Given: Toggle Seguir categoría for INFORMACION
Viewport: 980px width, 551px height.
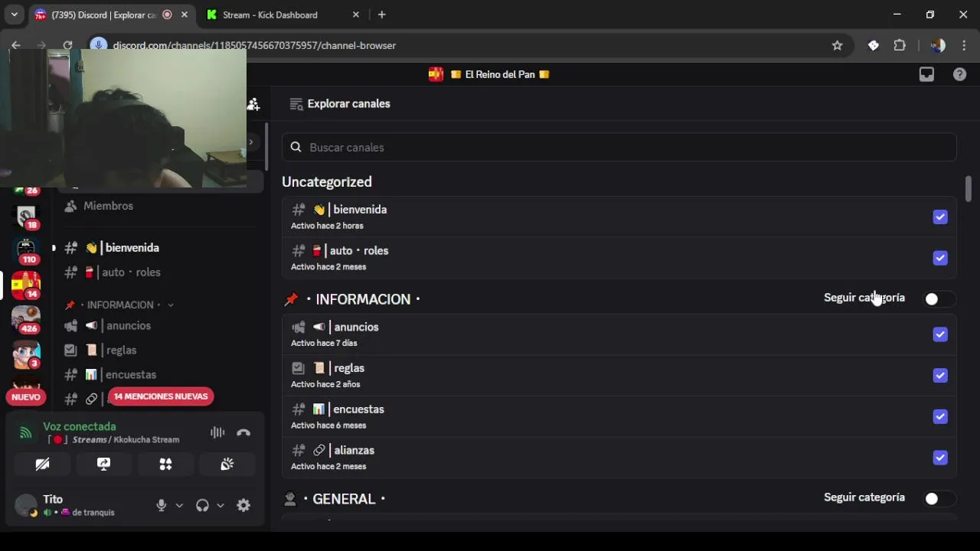Looking at the screenshot, I should 939,299.
